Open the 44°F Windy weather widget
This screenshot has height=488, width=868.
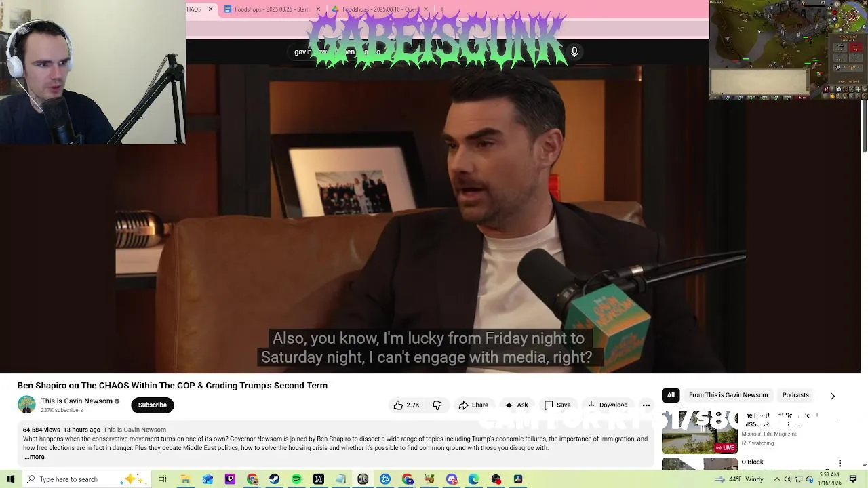click(739, 479)
